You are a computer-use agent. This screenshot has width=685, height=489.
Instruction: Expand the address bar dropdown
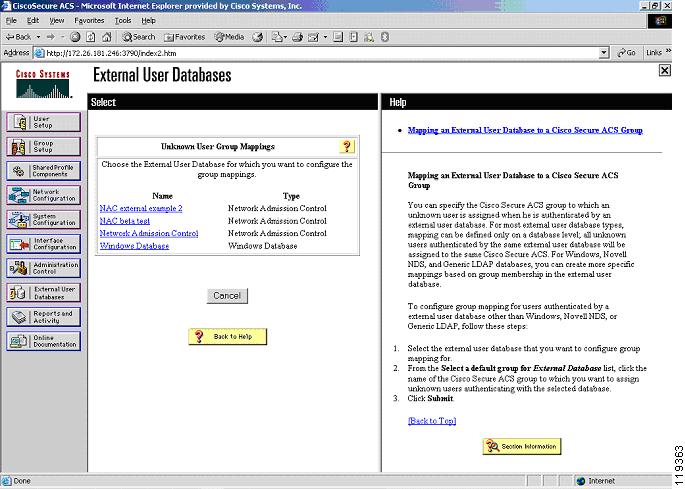(x=604, y=53)
